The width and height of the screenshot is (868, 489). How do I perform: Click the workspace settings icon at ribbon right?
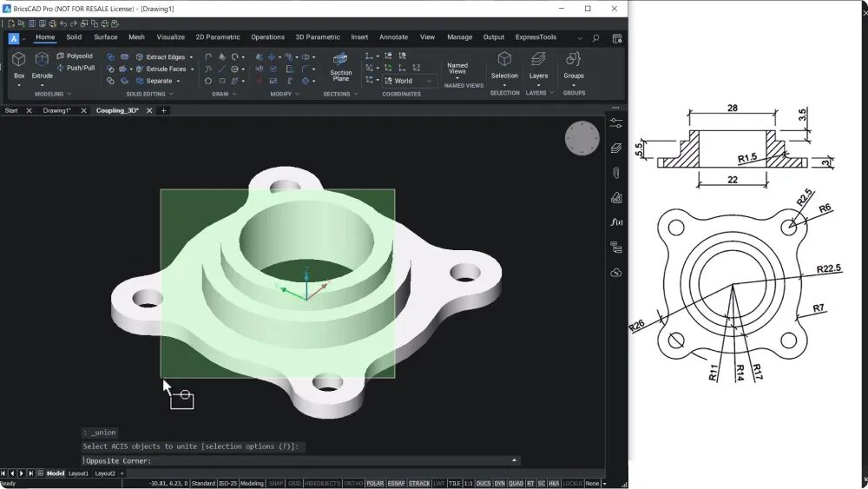click(616, 38)
